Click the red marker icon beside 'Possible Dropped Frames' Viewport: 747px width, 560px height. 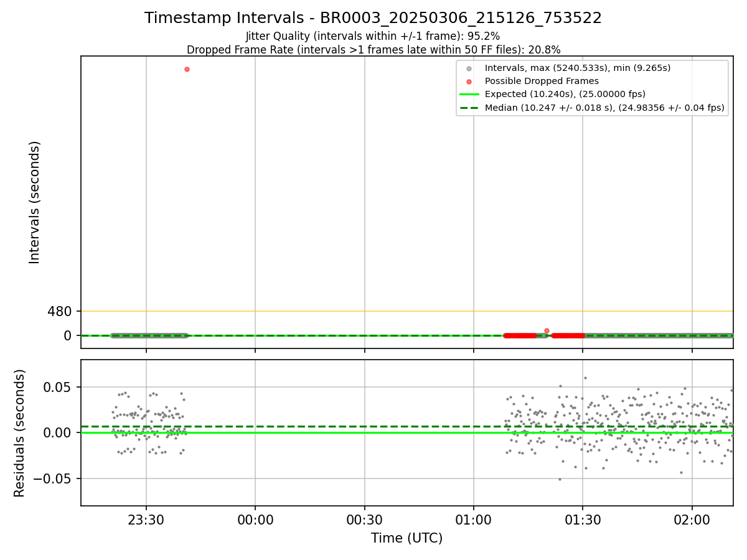tap(469, 81)
